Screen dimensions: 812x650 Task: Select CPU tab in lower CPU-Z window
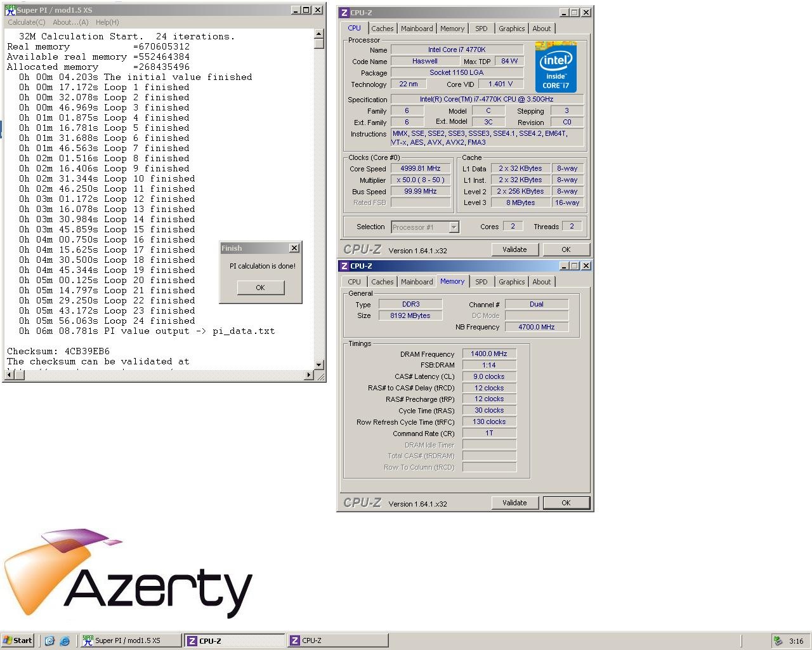coord(354,282)
